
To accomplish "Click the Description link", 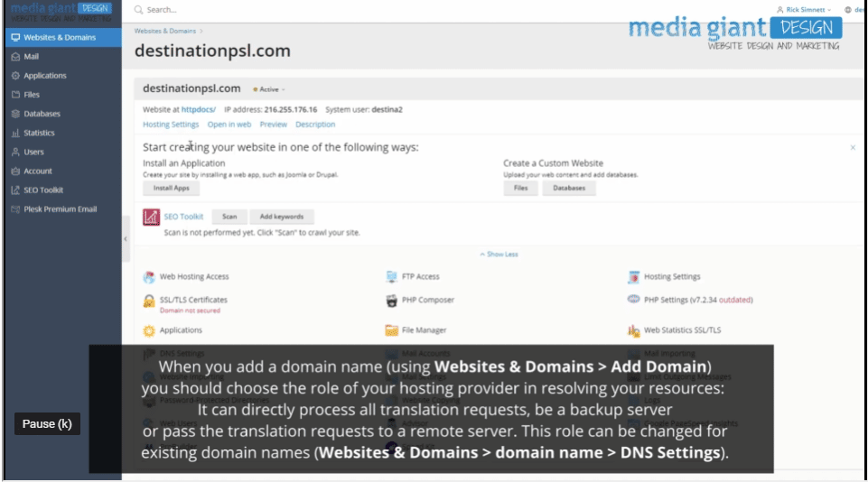I will point(315,125).
